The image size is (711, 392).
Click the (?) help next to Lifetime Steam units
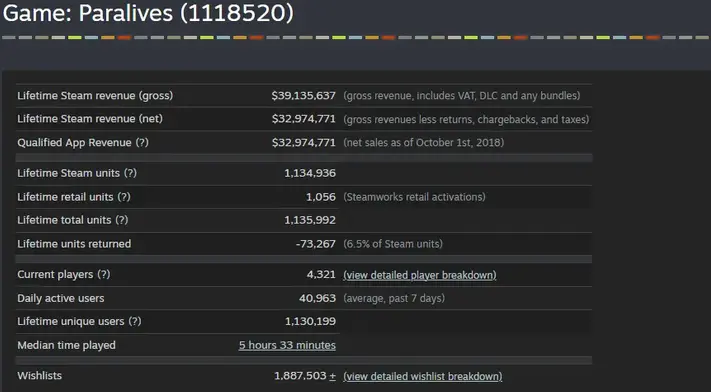tap(130, 173)
